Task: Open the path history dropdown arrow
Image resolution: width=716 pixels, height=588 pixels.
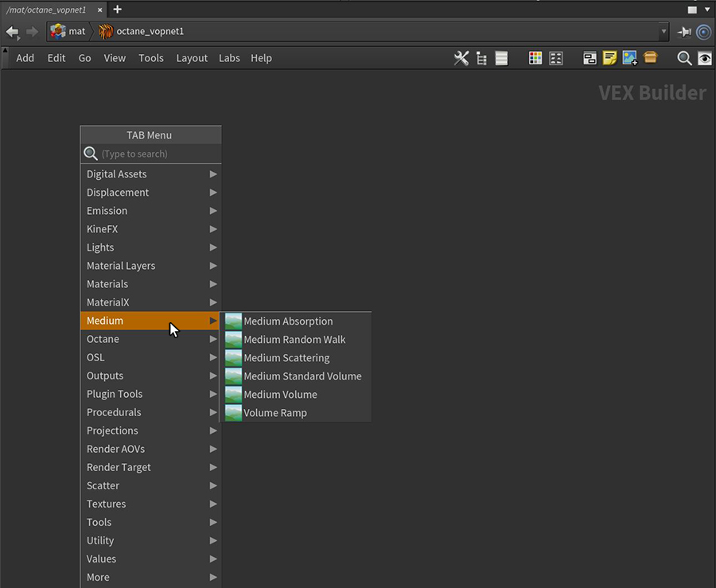Action: [664, 32]
